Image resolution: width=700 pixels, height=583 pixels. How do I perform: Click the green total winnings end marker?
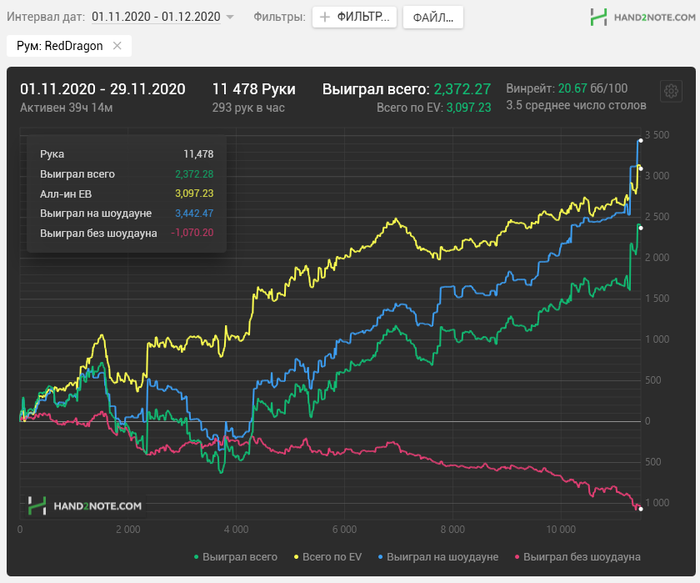click(x=641, y=228)
